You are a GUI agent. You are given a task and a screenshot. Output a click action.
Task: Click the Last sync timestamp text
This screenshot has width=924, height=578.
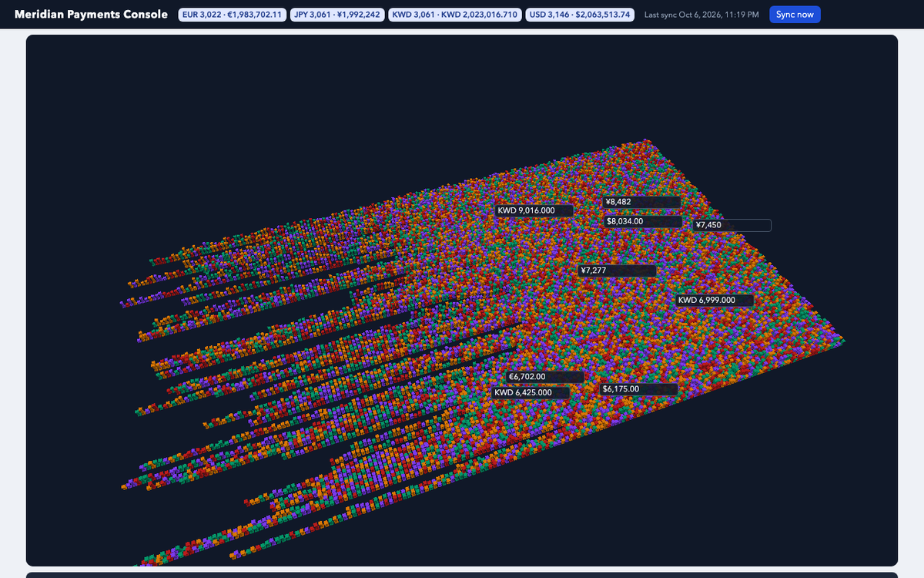pos(701,15)
